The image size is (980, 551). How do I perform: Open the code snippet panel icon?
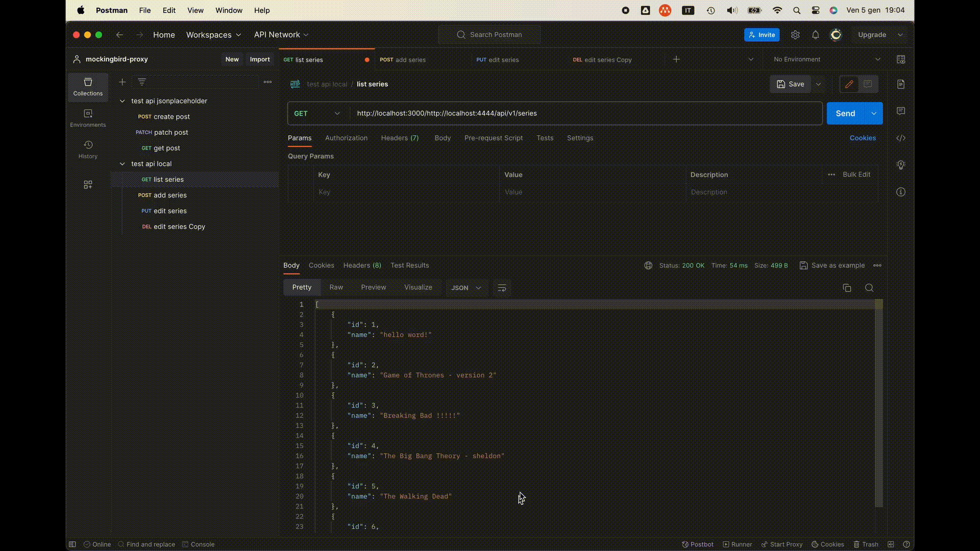[x=901, y=138]
